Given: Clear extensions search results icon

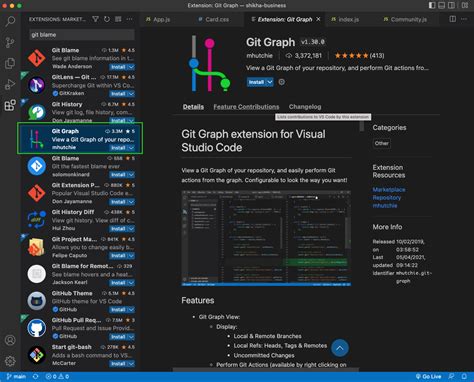Looking at the screenshot, I should point(118,19).
